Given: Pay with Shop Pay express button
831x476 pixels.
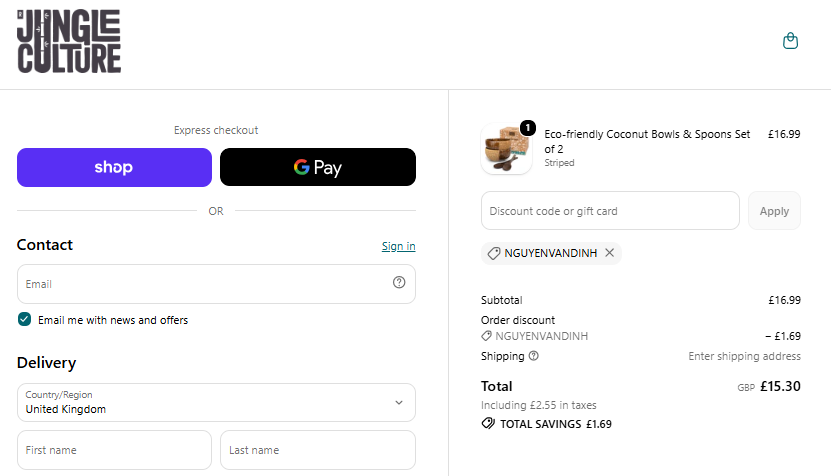Looking at the screenshot, I should (114, 168).
